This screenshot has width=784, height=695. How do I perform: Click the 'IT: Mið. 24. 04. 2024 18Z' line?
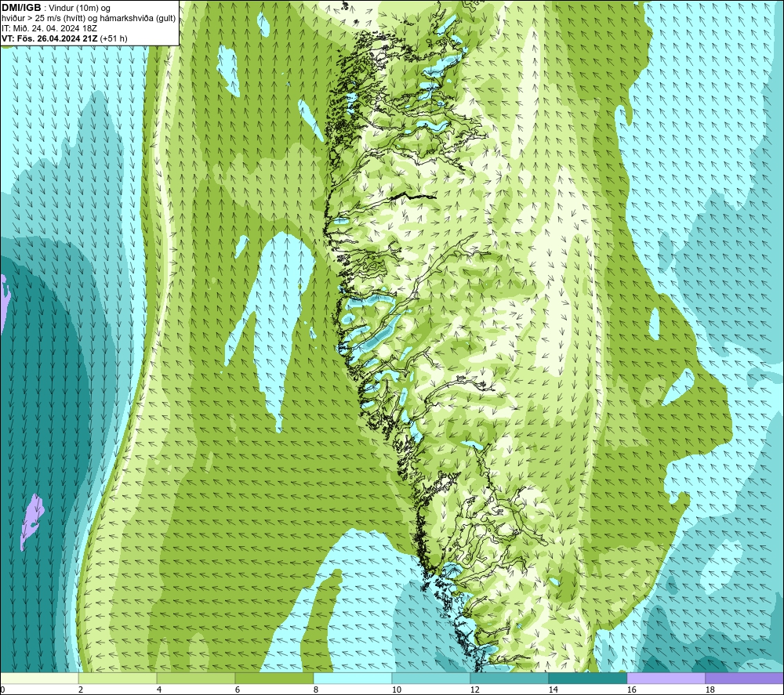49,28
